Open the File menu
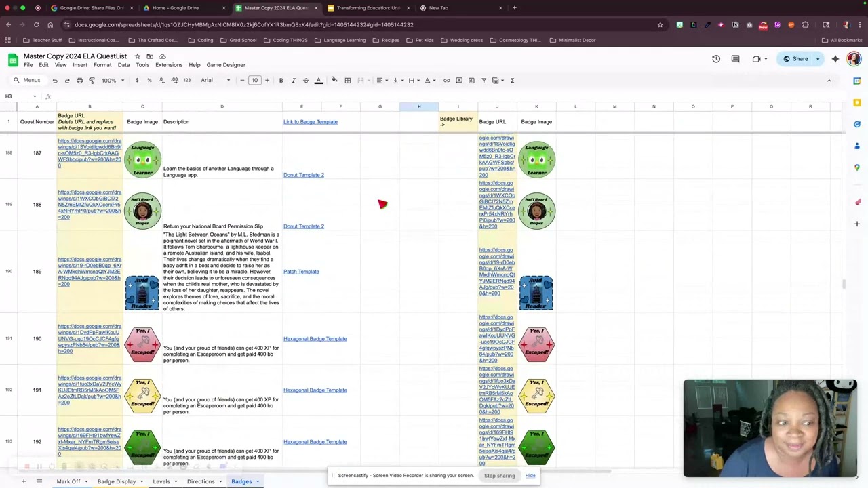The width and height of the screenshot is (868, 488). pyautogui.click(x=28, y=65)
